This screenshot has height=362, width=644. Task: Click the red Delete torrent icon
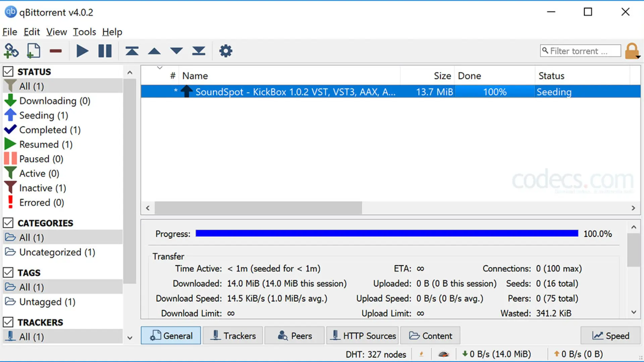56,51
